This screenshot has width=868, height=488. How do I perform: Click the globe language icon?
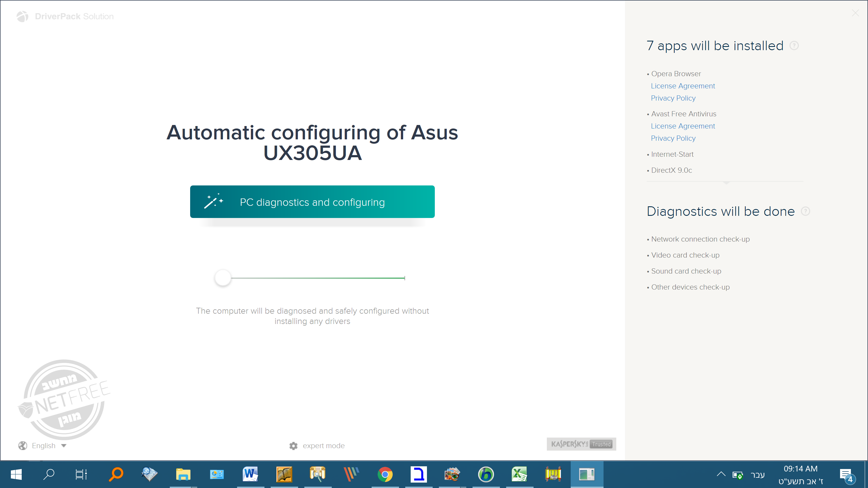pyautogui.click(x=23, y=445)
